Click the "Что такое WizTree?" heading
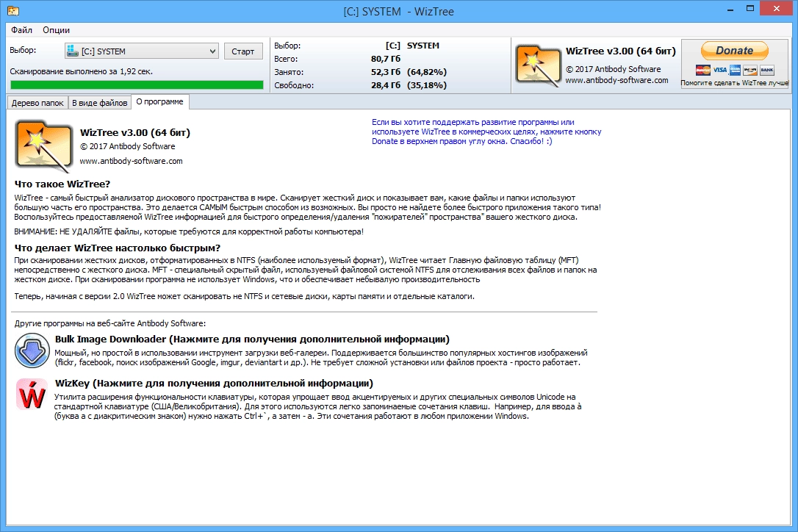Image resolution: width=798 pixels, height=532 pixels. (x=62, y=184)
